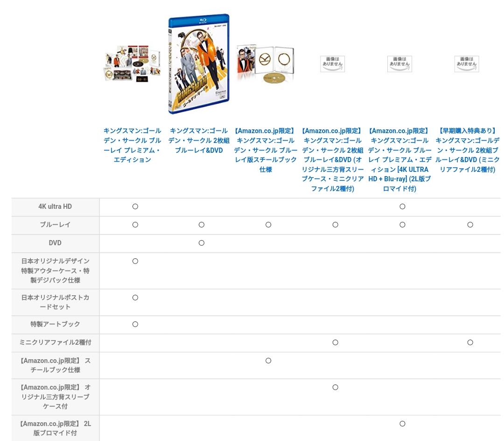Open the 2枚組ブルーレイ&DVD product link under cover
504x441 pixels.
coord(199,140)
